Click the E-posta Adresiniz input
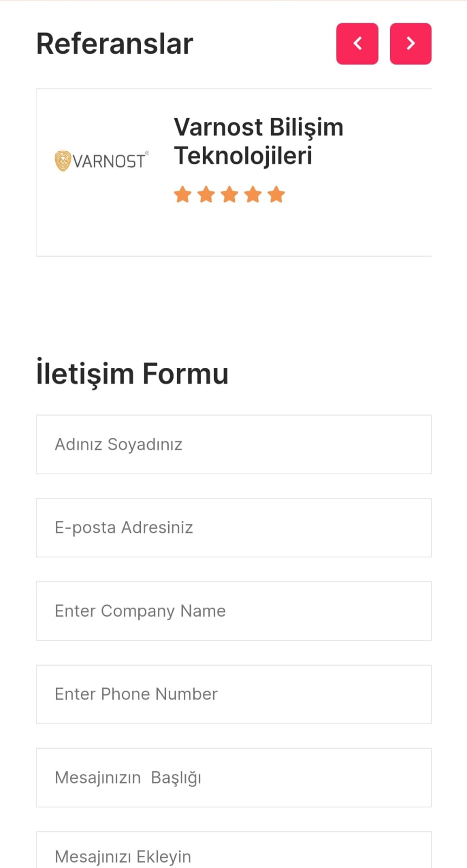 pos(234,528)
